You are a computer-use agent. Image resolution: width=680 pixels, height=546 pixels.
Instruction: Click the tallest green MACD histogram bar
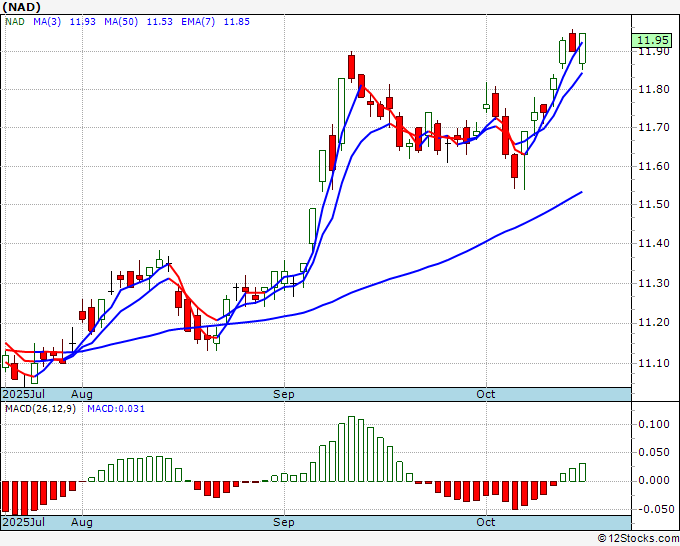(351, 449)
